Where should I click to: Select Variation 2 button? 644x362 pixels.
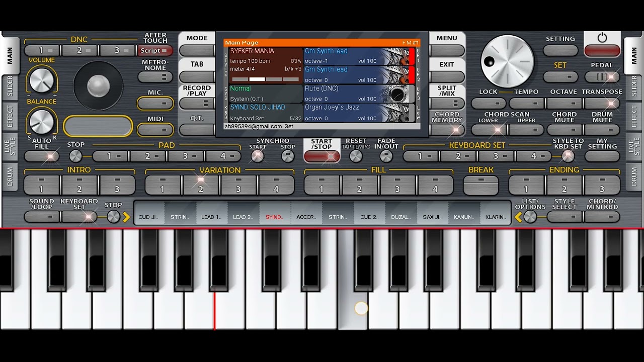pyautogui.click(x=200, y=185)
